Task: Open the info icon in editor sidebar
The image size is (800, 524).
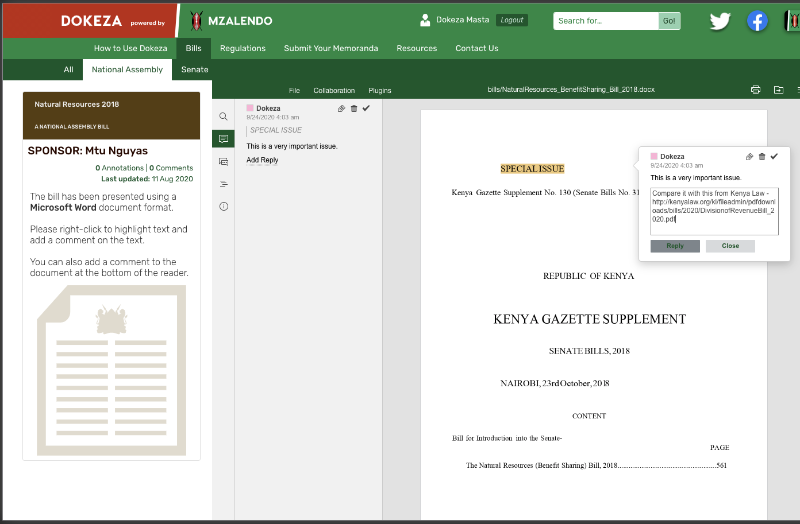Action: 223,206
